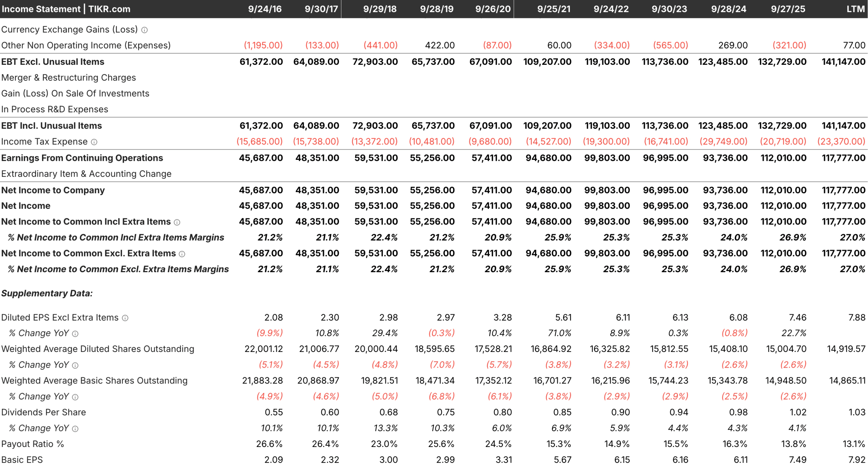Click the Income Statement | TIKR.com title

[x=66, y=9]
